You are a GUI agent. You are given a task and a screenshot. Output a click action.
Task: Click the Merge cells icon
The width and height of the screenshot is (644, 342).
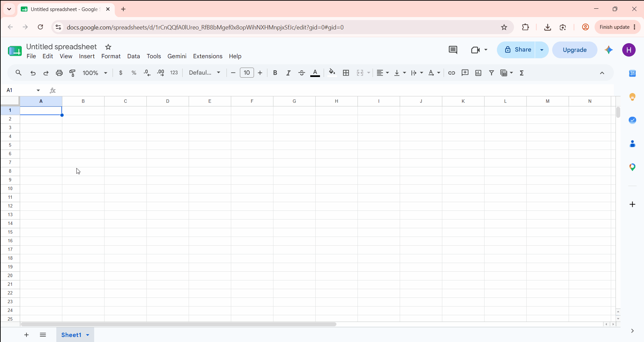(x=360, y=73)
